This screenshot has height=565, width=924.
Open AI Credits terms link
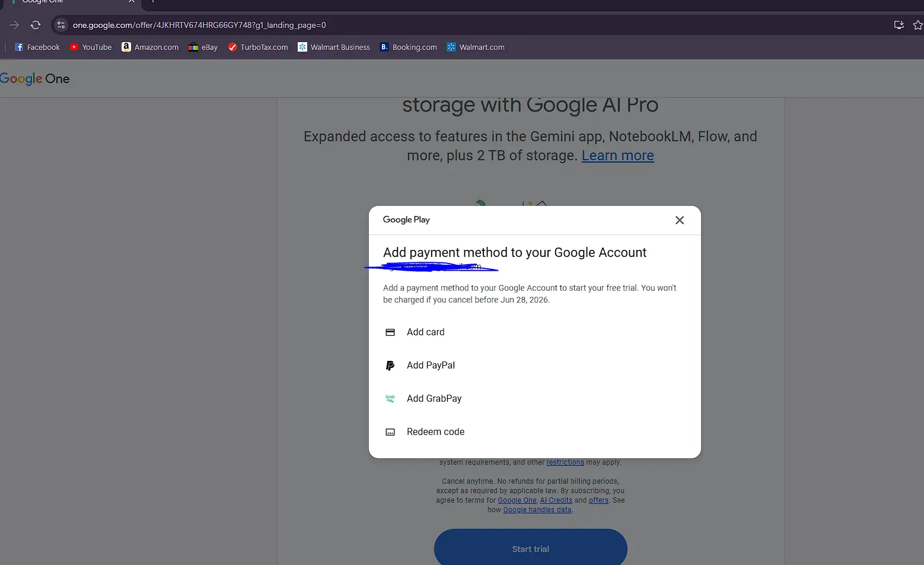tap(556, 500)
